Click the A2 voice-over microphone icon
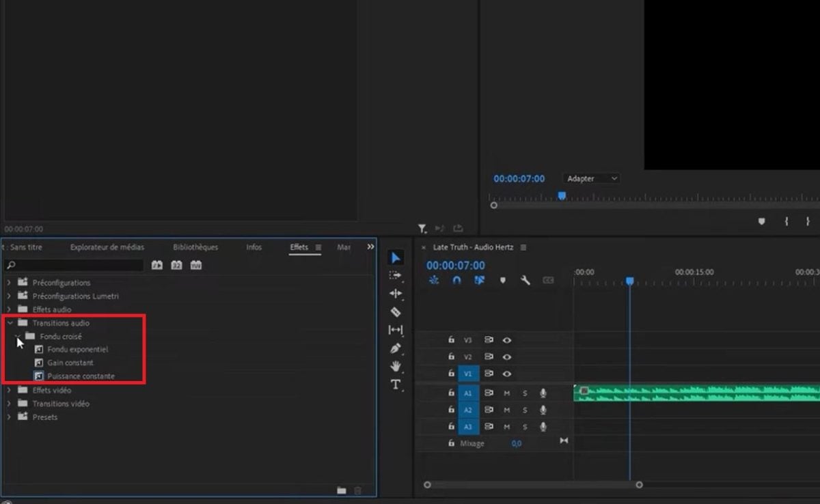This screenshot has width=820, height=504. [x=543, y=410]
